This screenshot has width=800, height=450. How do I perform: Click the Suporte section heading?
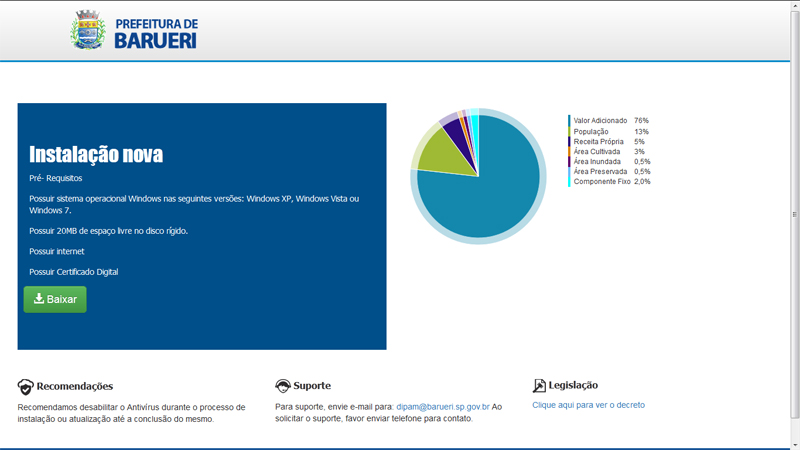[x=312, y=386]
